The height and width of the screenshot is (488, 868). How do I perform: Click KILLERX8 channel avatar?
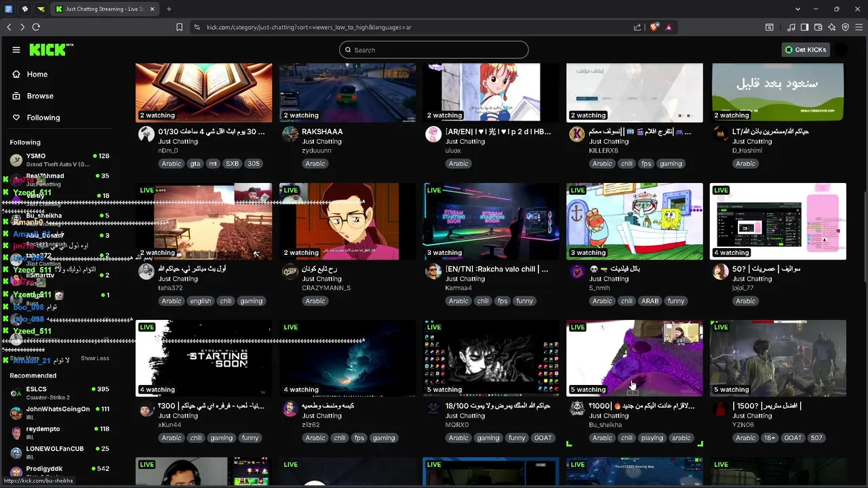[577, 134]
